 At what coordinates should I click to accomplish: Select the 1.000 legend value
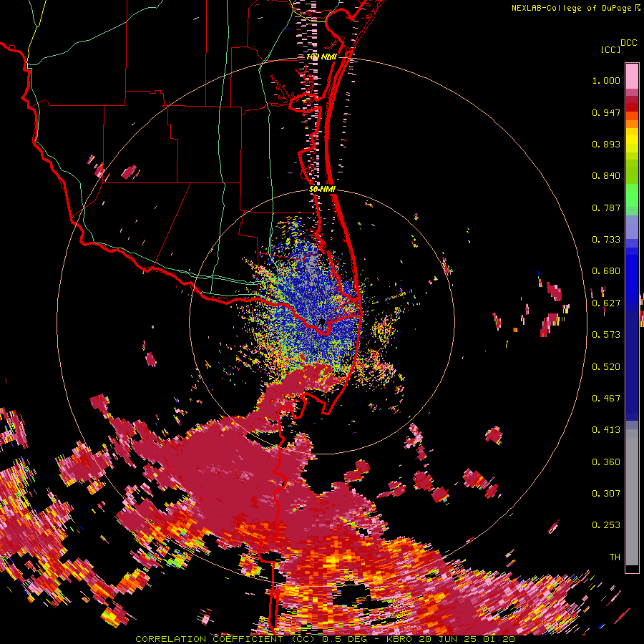coord(606,80)
